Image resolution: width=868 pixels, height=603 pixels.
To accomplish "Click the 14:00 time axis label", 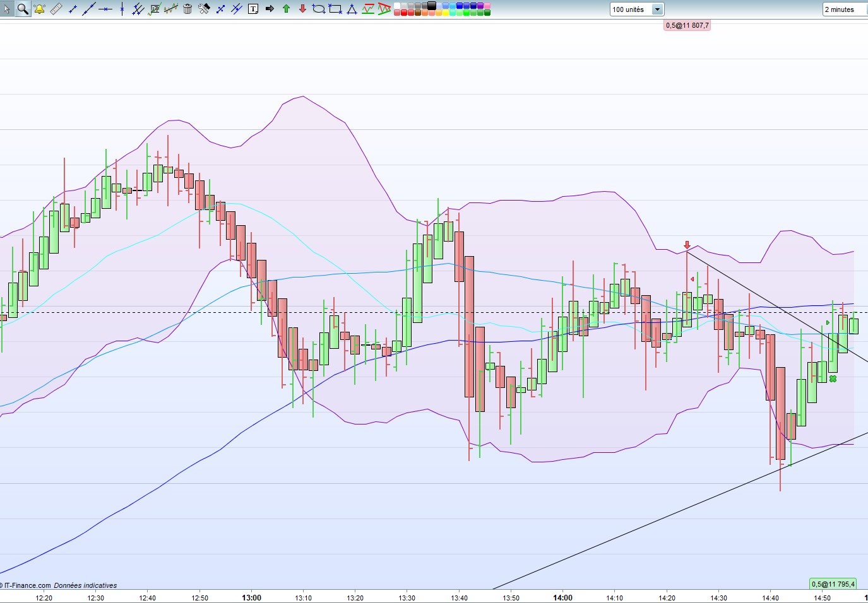I will click(x=562, y=598).
